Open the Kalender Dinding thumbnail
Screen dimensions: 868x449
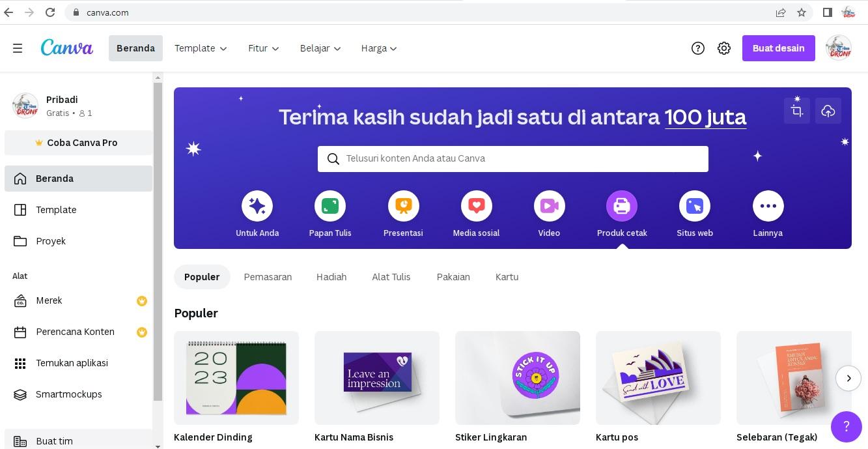[236, 378]
